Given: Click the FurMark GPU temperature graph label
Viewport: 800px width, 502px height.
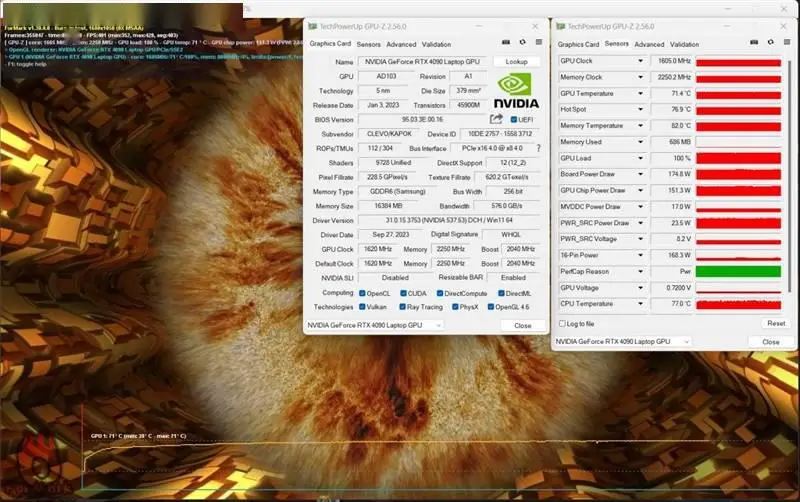Looking at the screenshot, I should click(138, 436).
